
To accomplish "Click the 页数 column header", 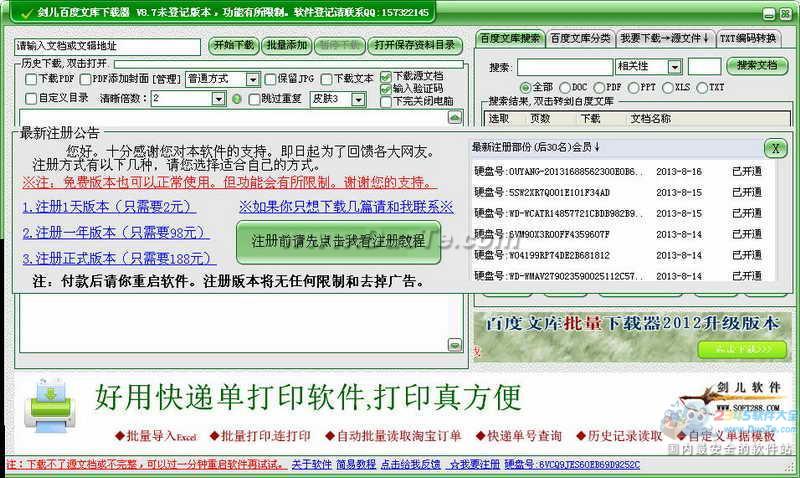I will pos(540,119).
